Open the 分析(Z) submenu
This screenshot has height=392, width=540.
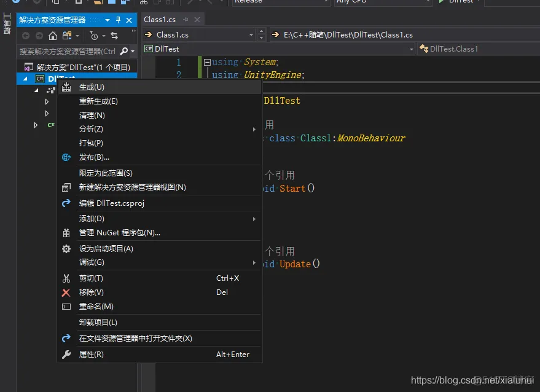159,129
